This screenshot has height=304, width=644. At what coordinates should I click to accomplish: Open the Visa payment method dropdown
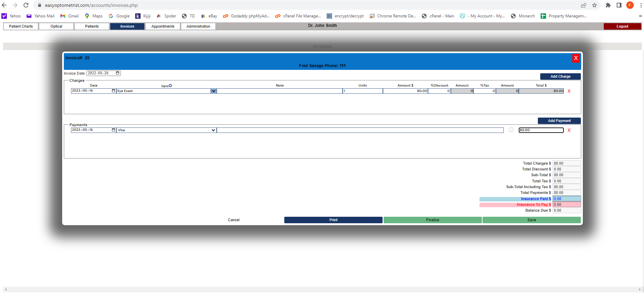tap(166, 130)
